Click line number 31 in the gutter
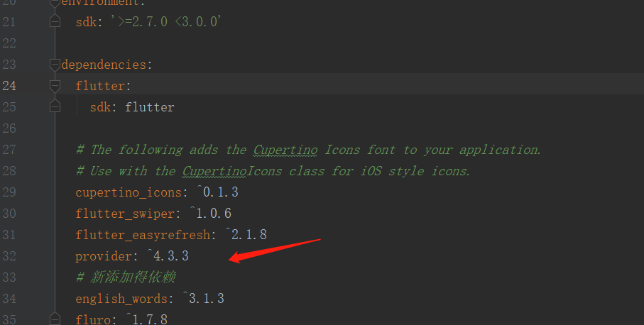 point(9,235)
